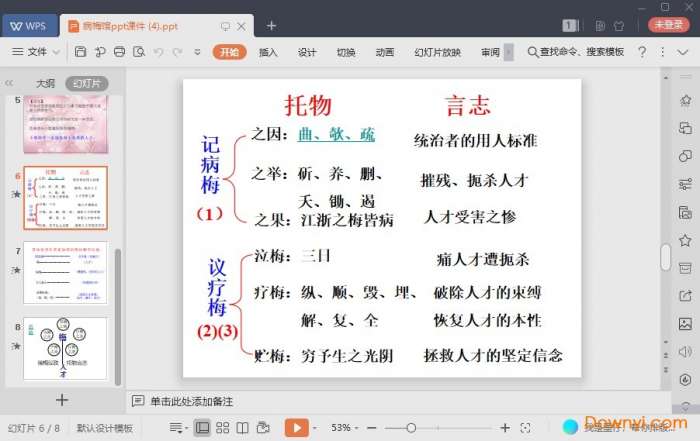Viewport: 700px width, 441px height.
Task: Click speaker sound icon right sidebar
Action: point(685,352)
